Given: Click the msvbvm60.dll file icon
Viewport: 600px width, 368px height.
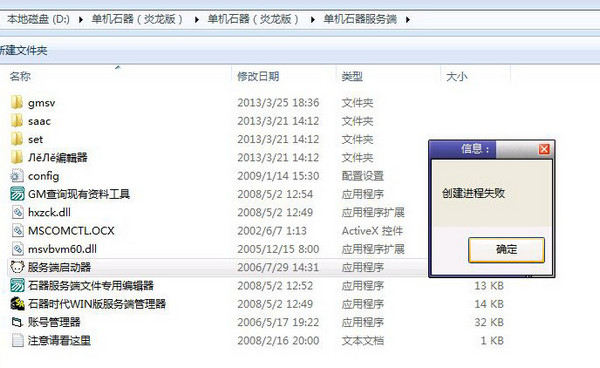Looking at the screenshot, I should (x=18, y=249).
